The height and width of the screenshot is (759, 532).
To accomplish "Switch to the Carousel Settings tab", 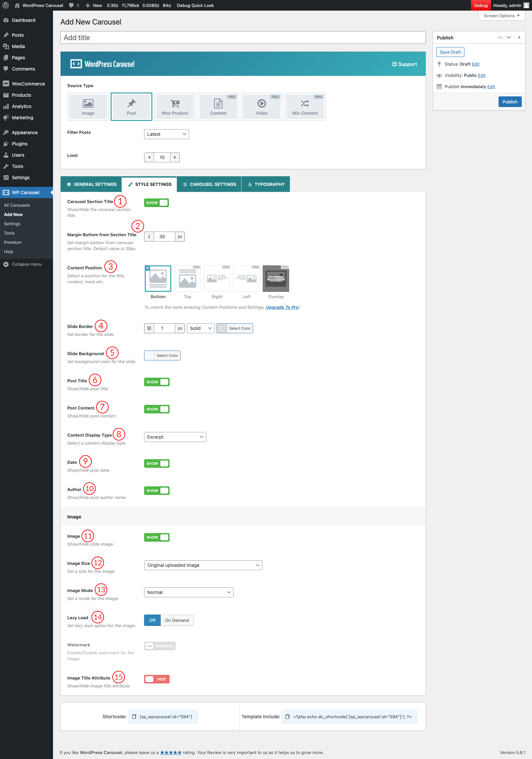I will pyautogui.click(x=209, y=184).
